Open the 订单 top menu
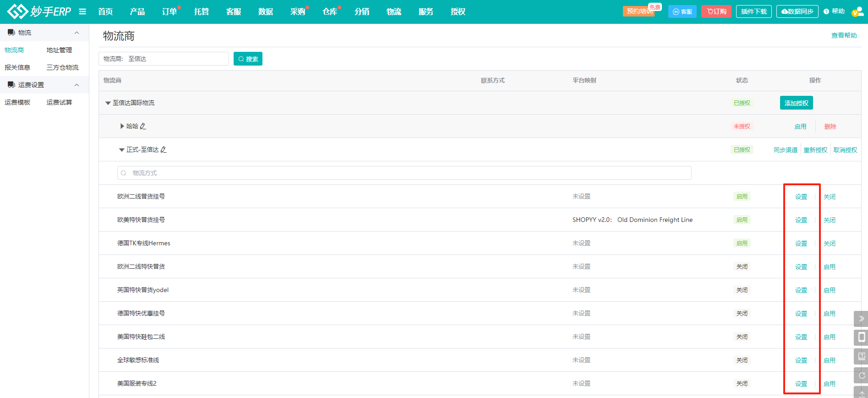The image size is (868, 398). click(x=169, y=11)
